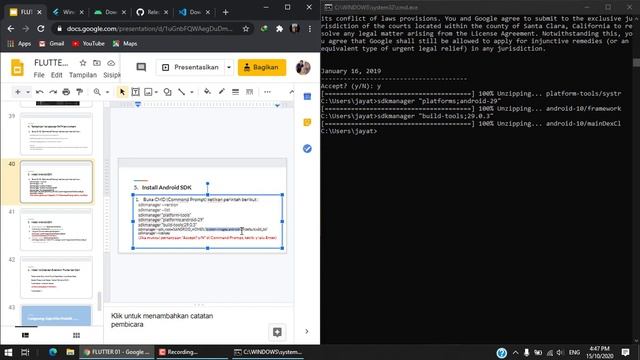Expand side panel chevron
The width and height of the screenshot is (640, 360).
tap(307, 331)
